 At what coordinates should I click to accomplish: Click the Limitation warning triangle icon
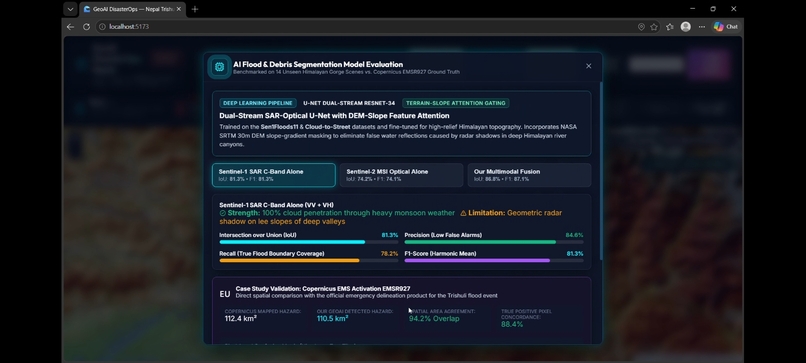463,213
